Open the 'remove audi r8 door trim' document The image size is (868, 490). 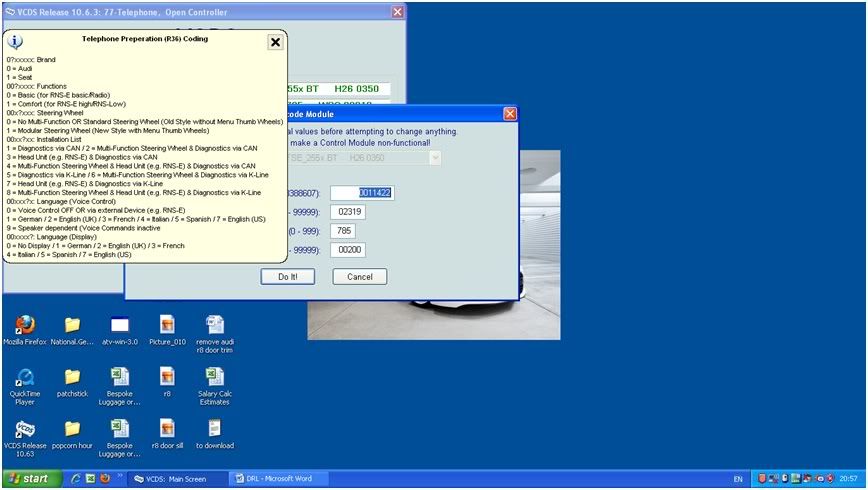(214, 325)
